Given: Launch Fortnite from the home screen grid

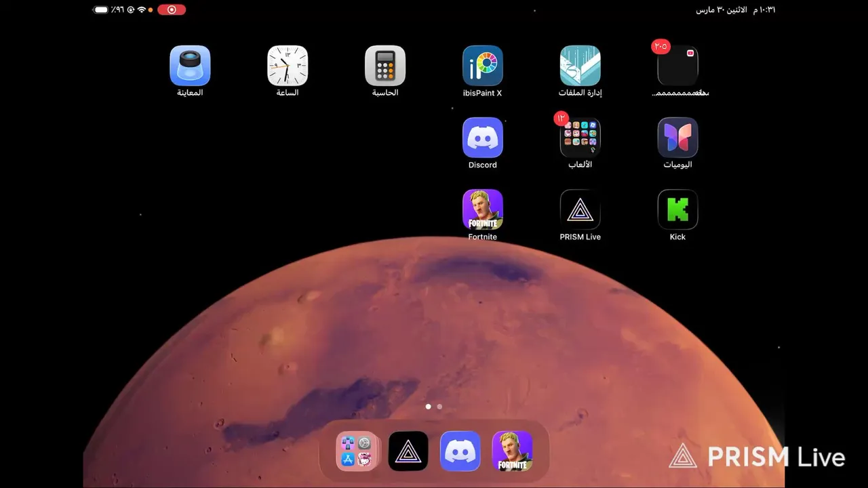Looking at the screenshot, I should pyautogui.click(x=483, y=209).
